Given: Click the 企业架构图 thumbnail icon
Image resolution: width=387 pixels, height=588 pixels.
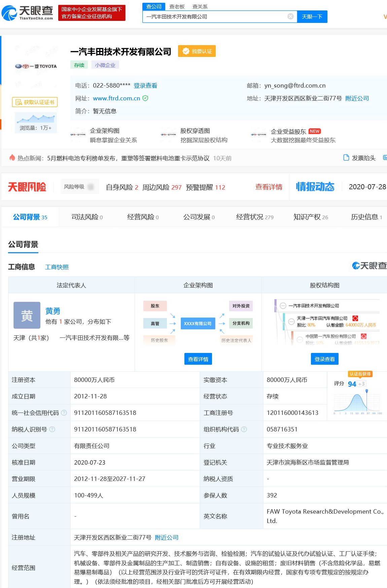Looking at the screenshot, I should pos(78,135).
